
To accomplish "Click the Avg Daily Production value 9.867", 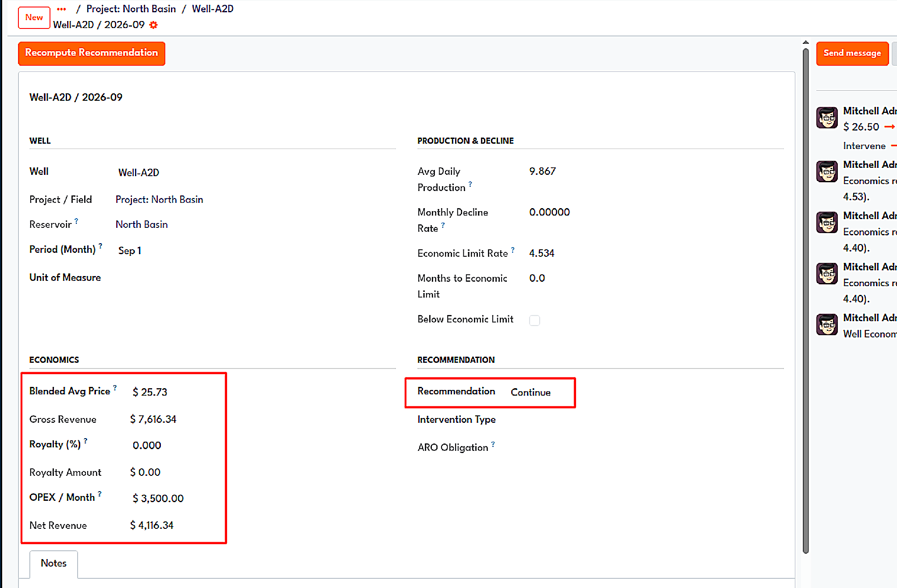I will [x=542, y=171].
